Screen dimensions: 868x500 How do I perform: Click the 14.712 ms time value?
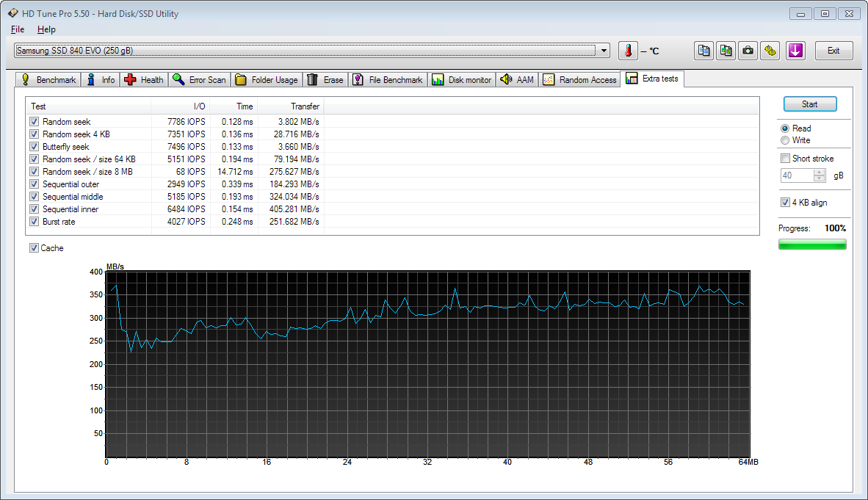(235, 172)
